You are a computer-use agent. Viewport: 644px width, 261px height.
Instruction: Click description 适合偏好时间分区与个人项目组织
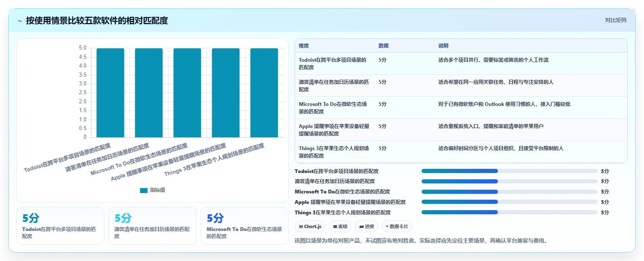[501, 148]
